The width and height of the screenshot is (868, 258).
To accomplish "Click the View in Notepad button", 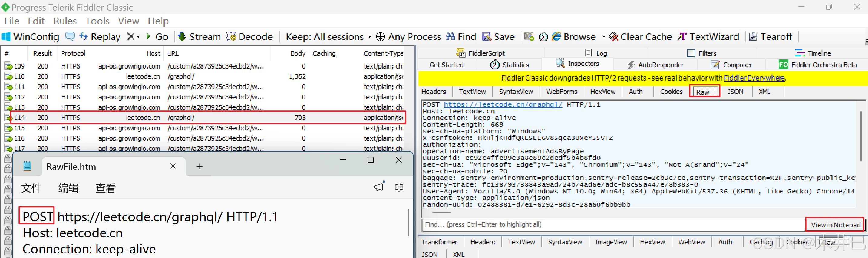I will [835, 225].
